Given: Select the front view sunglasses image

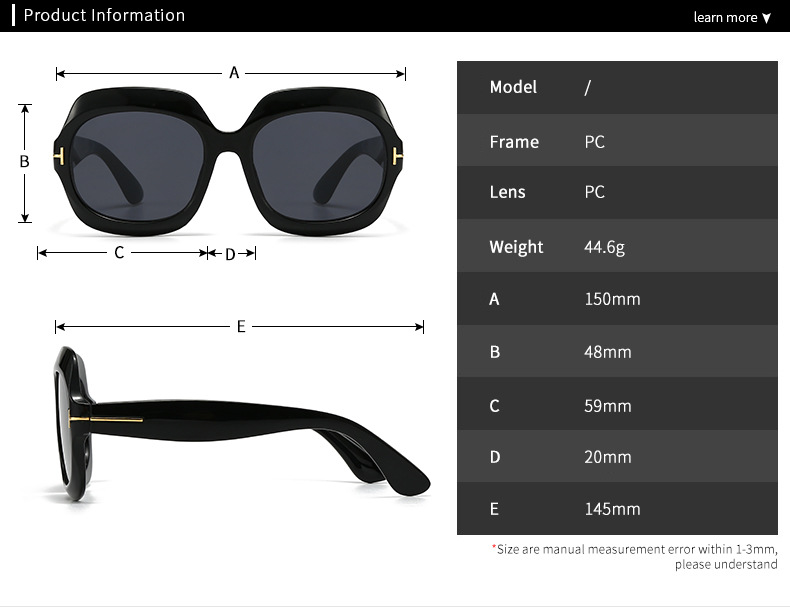Looking at the screenshot, I should [x=228, y=161].
